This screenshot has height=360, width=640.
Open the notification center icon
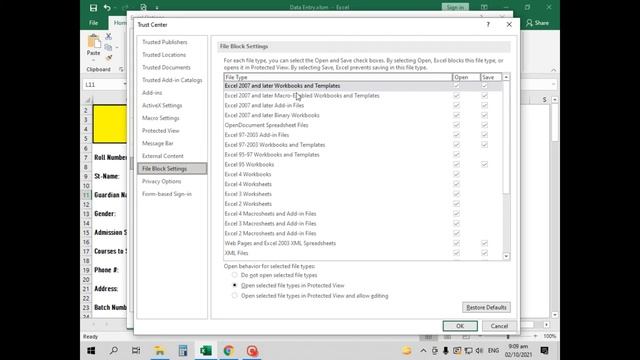(544, 351)
